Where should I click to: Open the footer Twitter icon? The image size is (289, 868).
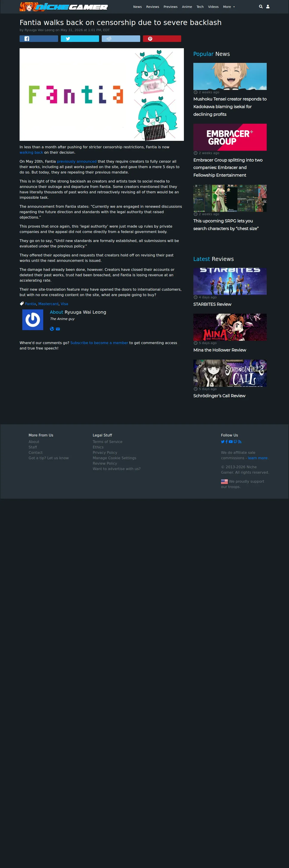223,442
